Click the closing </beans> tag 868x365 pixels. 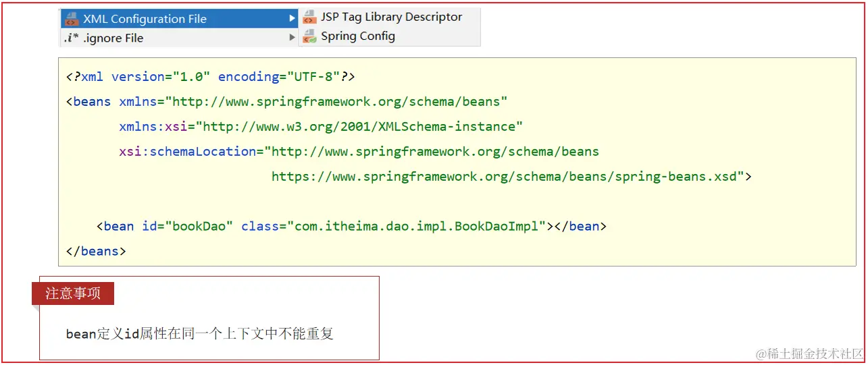[96, 252]
